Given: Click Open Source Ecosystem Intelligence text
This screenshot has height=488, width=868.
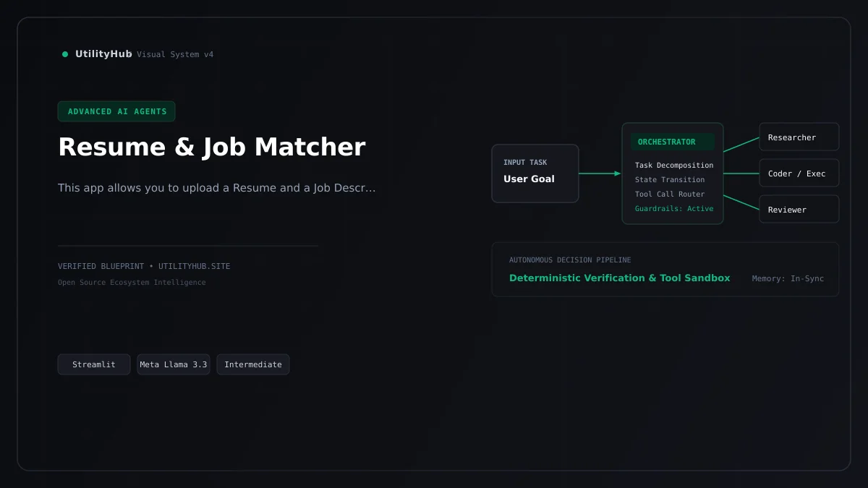Looking at the screenshot, I should pos(132,283).
